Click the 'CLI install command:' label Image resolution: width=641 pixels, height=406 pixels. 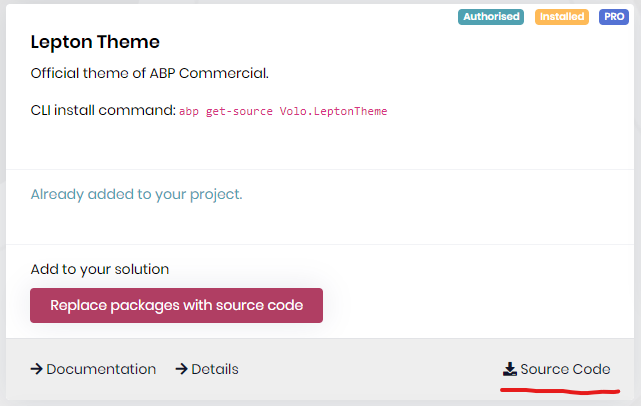[x=103, y=110]
